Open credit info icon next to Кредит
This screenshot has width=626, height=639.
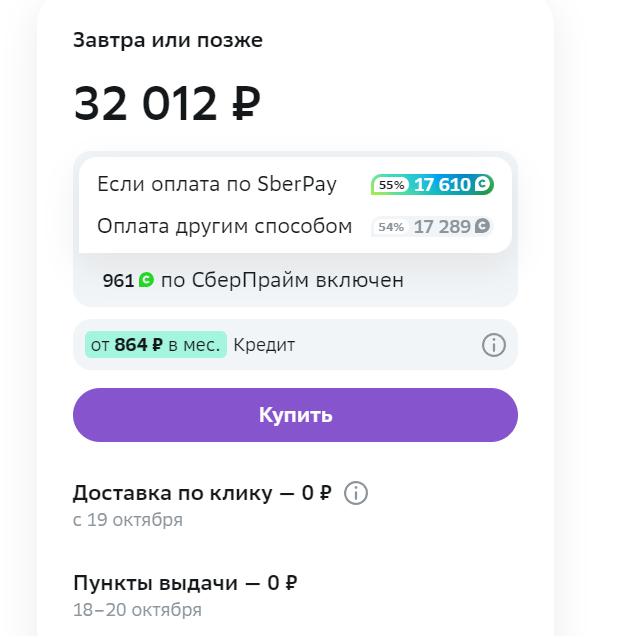coord(494,345)
